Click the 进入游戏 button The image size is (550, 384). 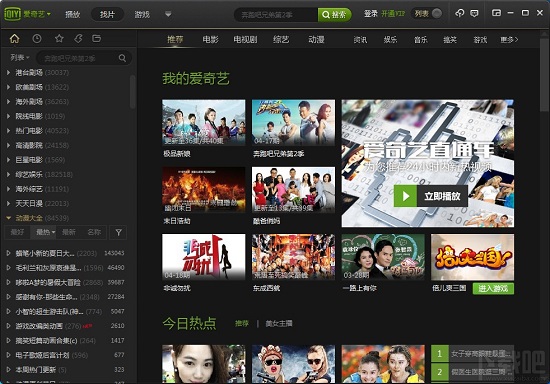click(493, 288)
